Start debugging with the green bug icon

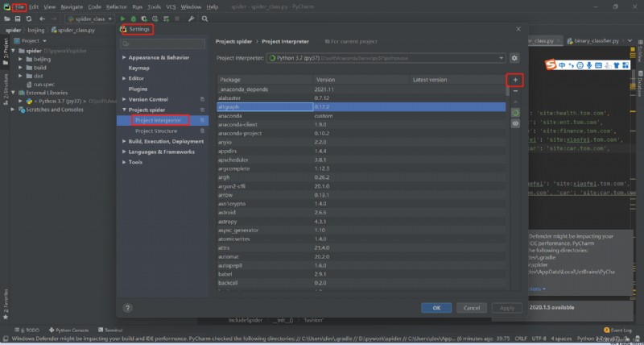pos(134,19)
